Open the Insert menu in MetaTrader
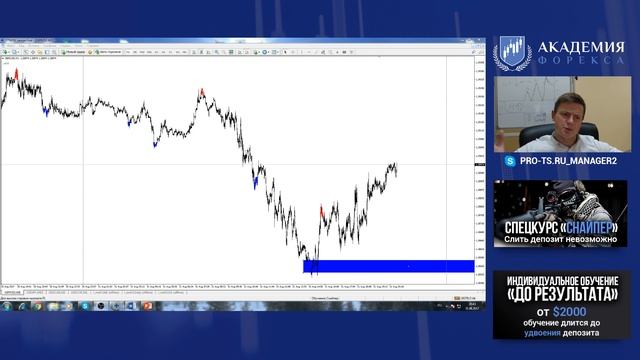640x360 pixels. (33, 46)
